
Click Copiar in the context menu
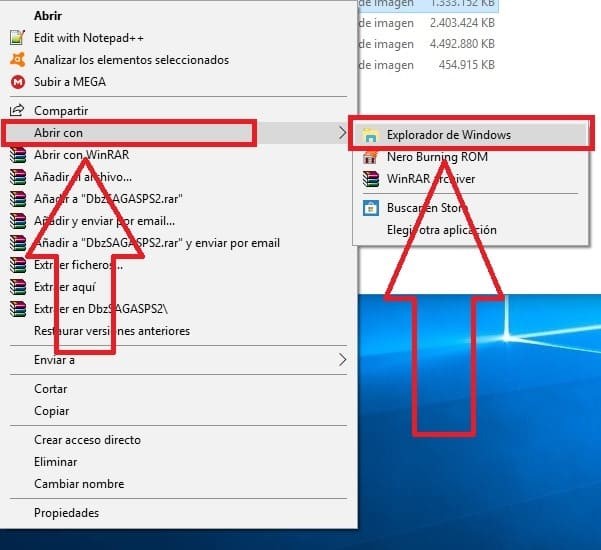click(x=51, y=411)
